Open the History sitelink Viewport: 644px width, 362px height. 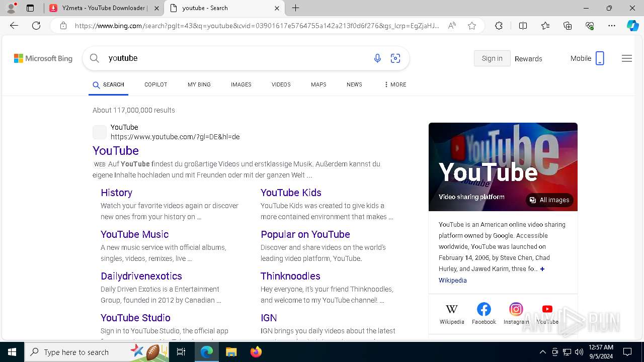pos(116,193)
